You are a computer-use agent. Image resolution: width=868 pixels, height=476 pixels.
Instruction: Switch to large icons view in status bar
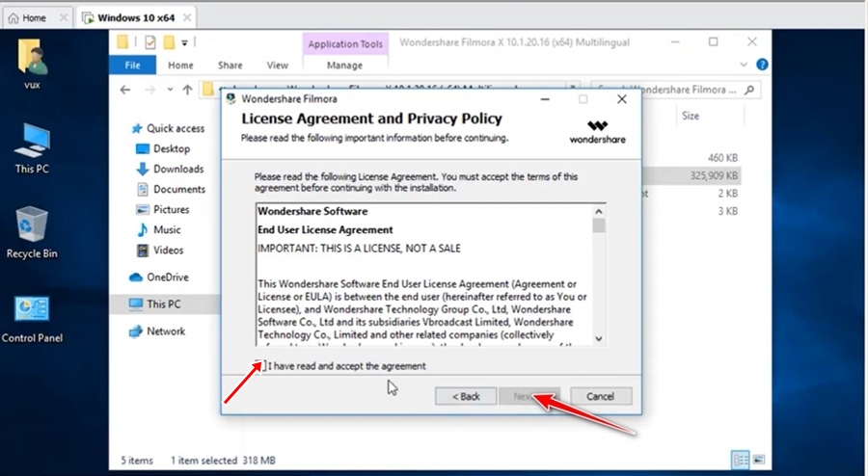[758, 460]
